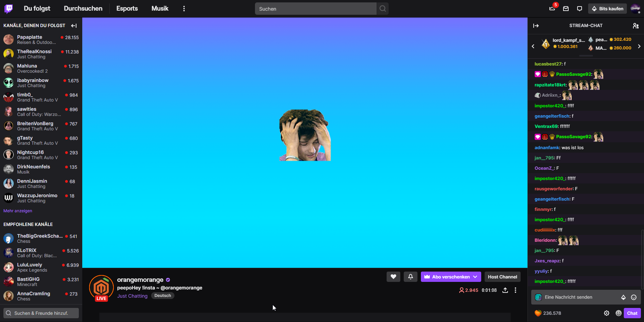Click the Mehr anzeigen link

click(x=18, y=211)
